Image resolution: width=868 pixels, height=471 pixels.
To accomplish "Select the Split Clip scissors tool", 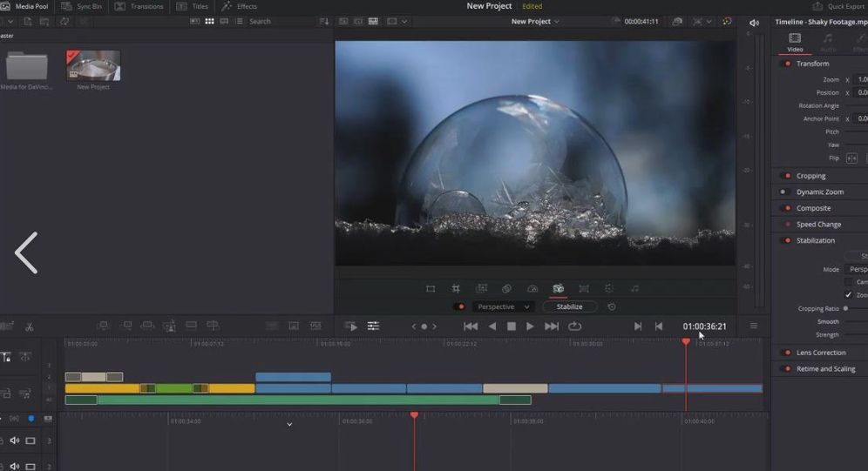I will pyautogui.click(x=30, y=326).
